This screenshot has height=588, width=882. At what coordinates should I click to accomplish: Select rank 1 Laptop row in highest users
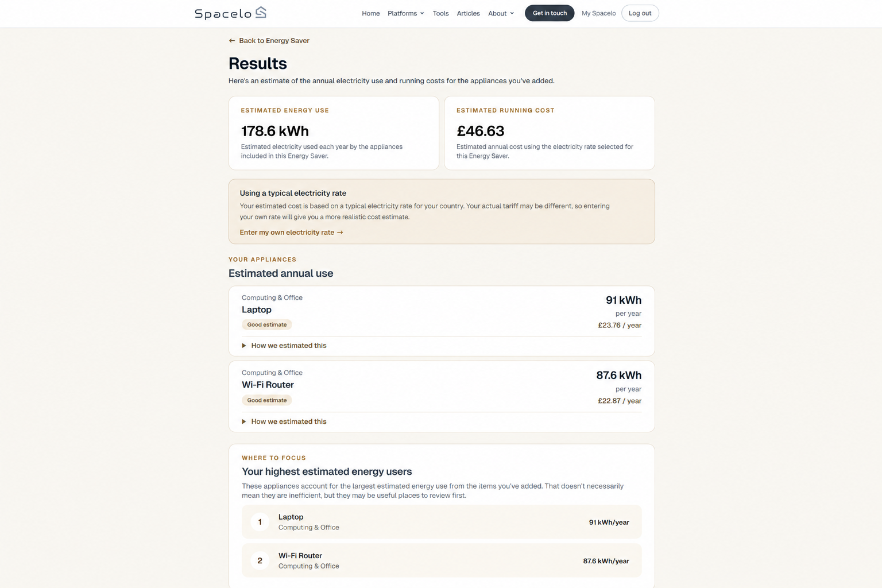coord(442,522)
